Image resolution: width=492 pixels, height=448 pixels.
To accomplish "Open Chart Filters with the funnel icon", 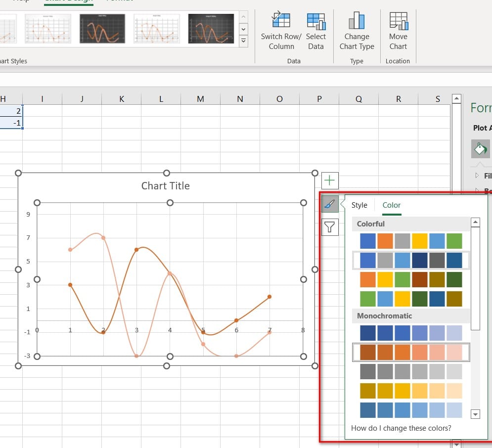I will [x=330, y=227].
